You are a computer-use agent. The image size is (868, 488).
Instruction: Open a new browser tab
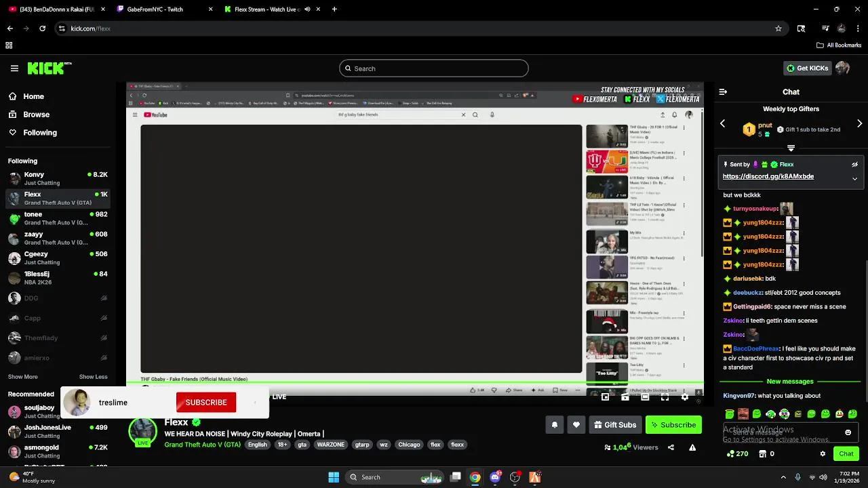[x=334, y=9]
